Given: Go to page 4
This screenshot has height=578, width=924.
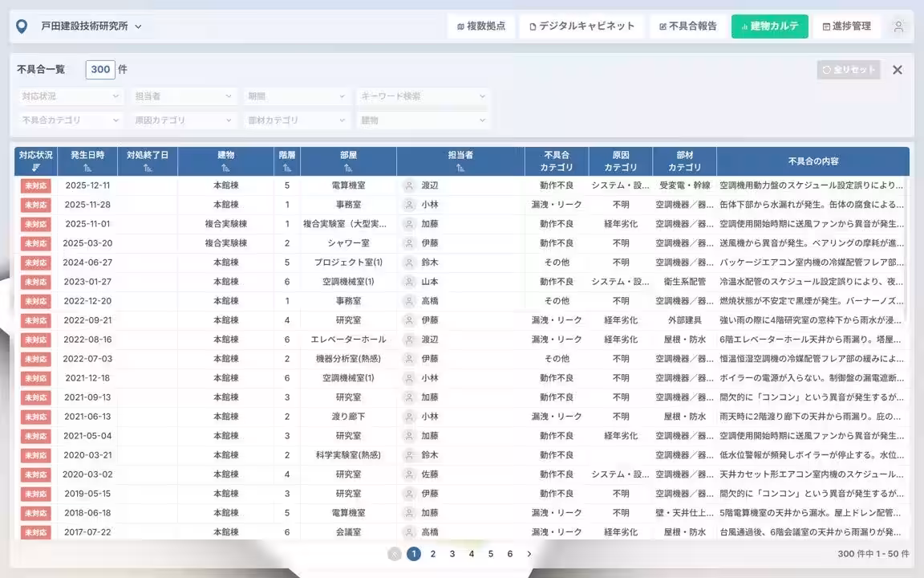Looking at the screenshot, I should pos(472,554).
